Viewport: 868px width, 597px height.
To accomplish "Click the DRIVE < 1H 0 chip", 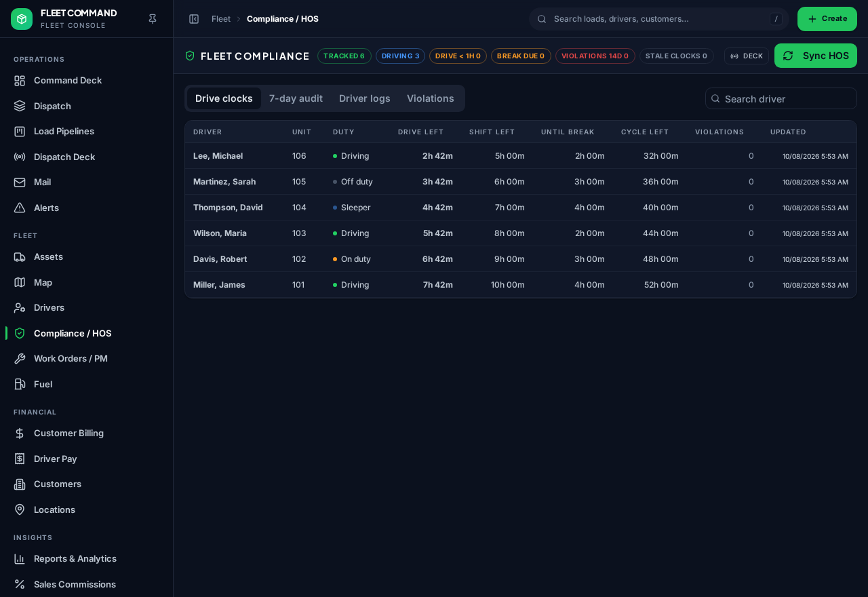I will click(458, 56).
